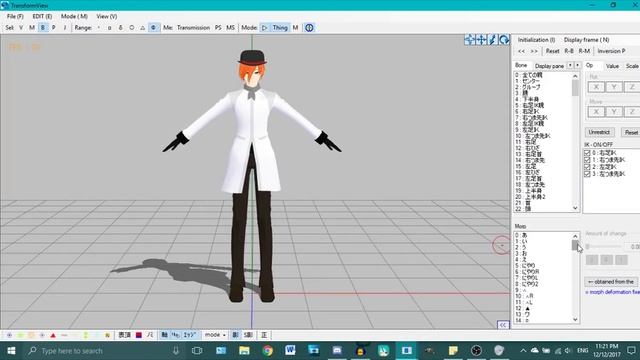Select the small square range shape
Viewport: 640px width, 360px height.
109,28
